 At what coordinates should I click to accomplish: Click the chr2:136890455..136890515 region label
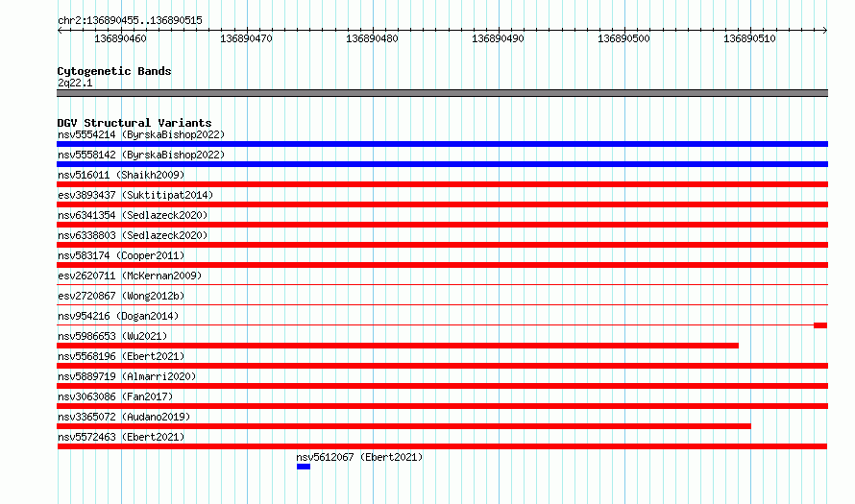[x=130, y=20]
